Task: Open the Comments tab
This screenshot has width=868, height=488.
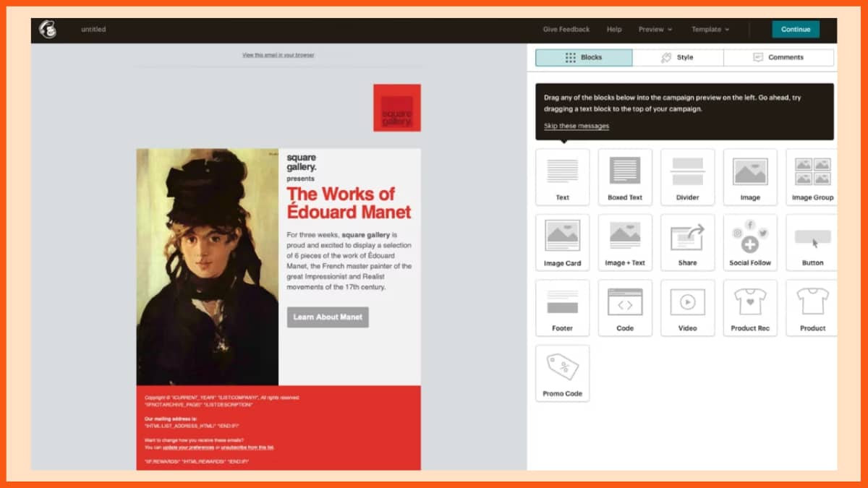Action: click(x=778, y=58)
